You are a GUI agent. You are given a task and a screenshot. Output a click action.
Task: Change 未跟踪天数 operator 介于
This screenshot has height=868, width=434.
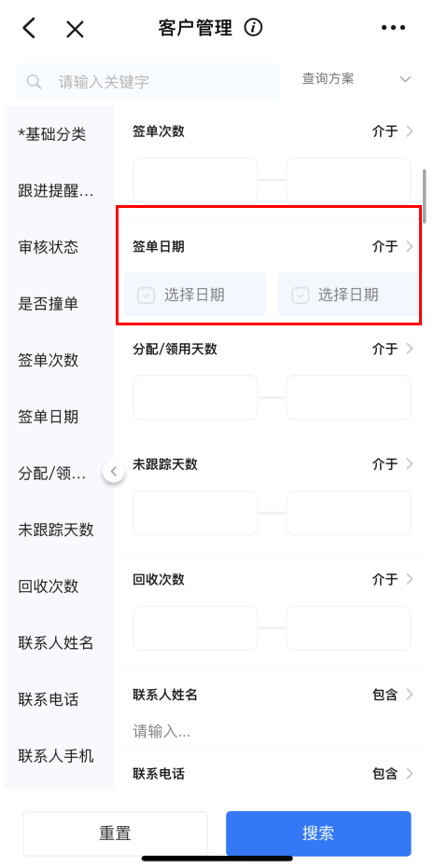[392, 464]
